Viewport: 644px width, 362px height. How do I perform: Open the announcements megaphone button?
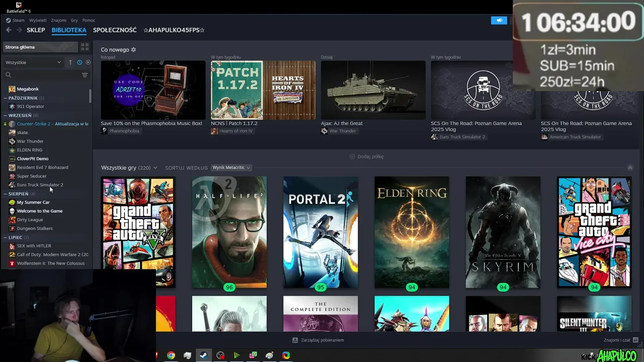pos(499,21)
